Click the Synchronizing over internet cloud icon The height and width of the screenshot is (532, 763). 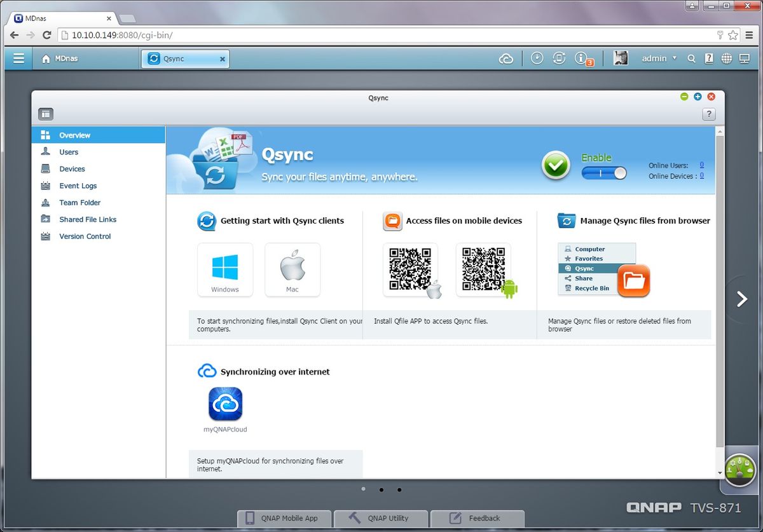[x=207, y=371]
